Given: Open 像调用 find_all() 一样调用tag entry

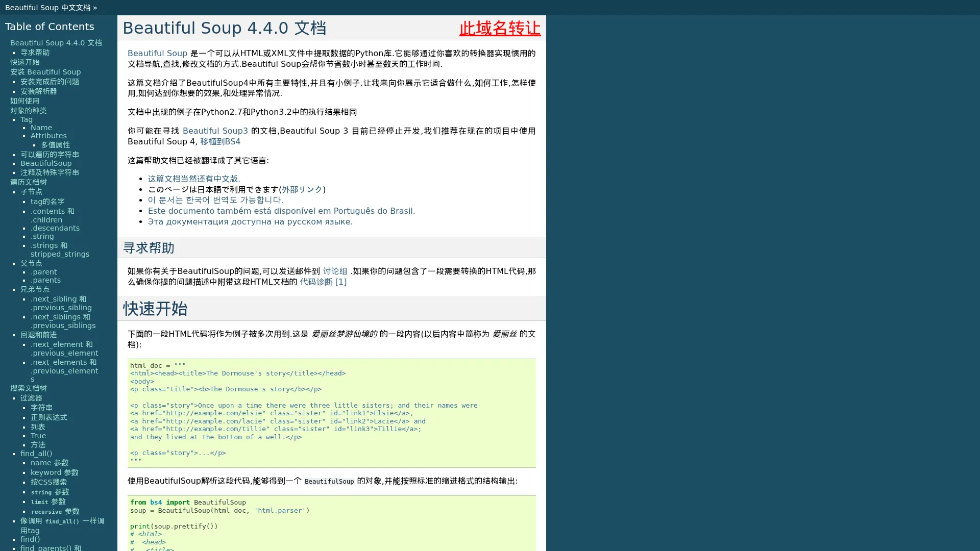Looking at the screenshot, I should pos(62,525).
